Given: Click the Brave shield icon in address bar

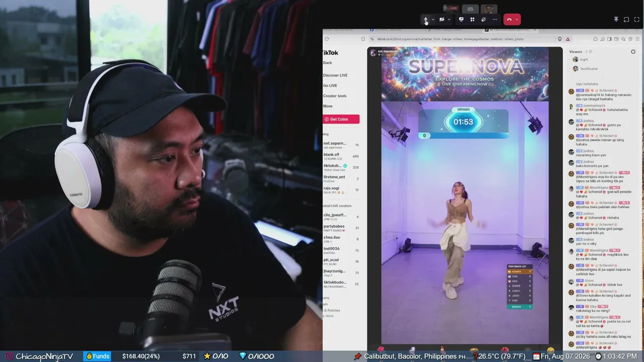Looking at the screenshot, I should [x=559, y=39].
